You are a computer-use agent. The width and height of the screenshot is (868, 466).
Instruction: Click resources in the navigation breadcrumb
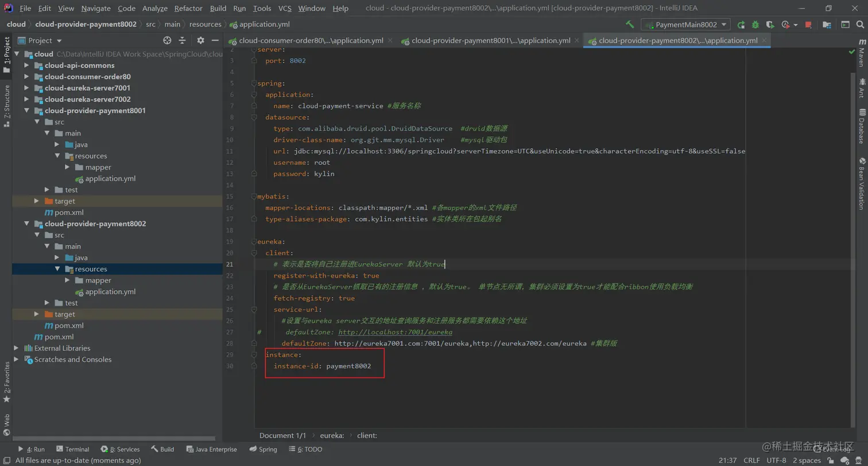(x=205, y=24)
